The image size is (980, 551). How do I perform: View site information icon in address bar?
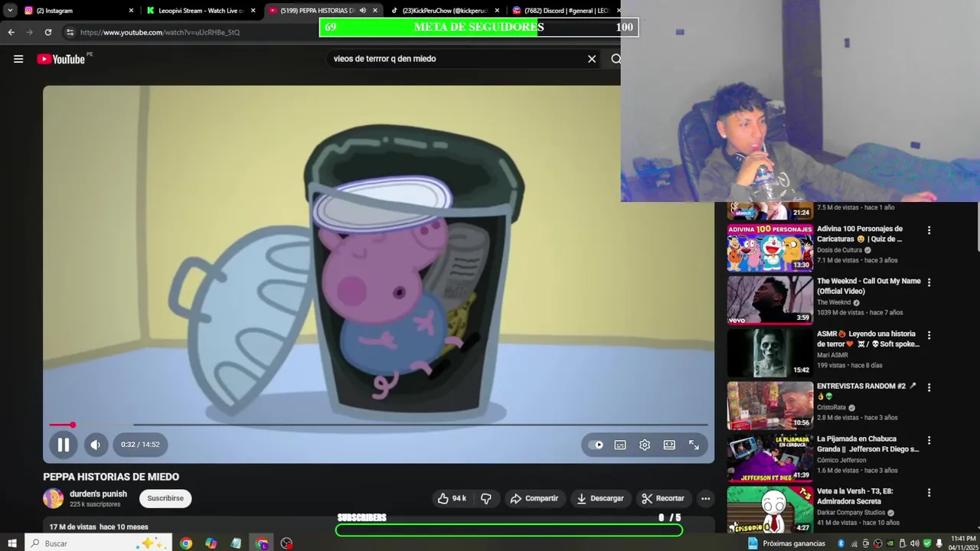pos(70,32)
